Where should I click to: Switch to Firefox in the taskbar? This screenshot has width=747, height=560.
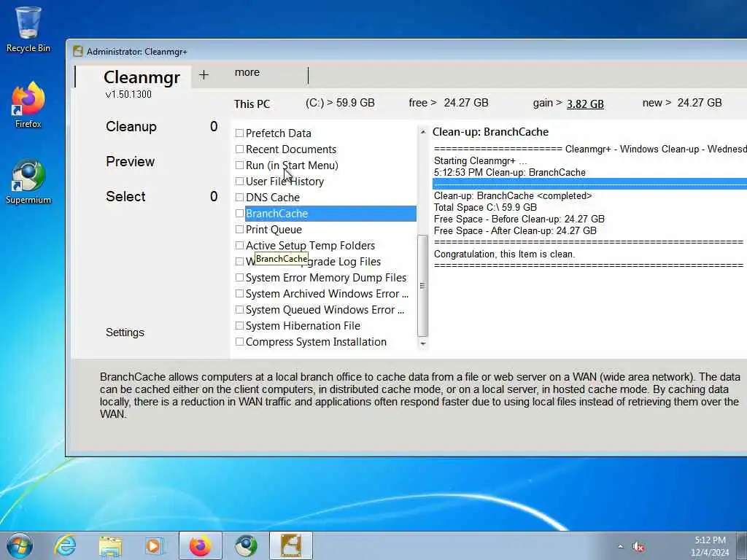pos(200,545)
